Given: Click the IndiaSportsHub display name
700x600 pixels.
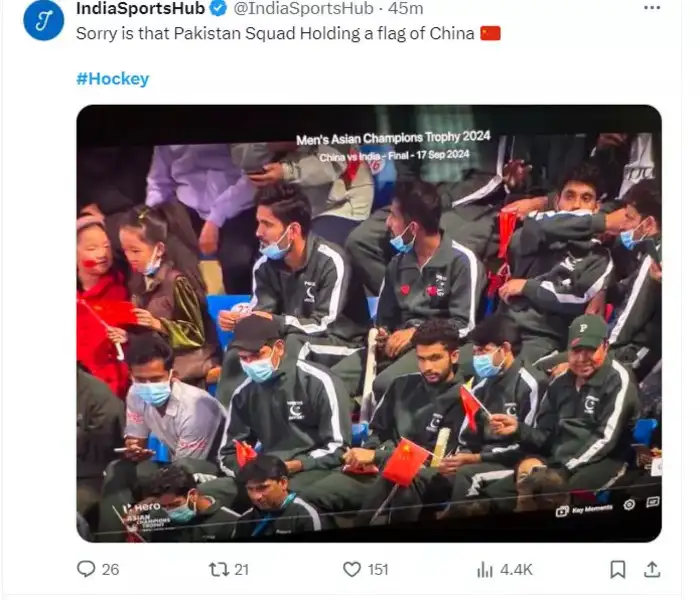Looking at the screenshot, I should click(x=140, y=8).
